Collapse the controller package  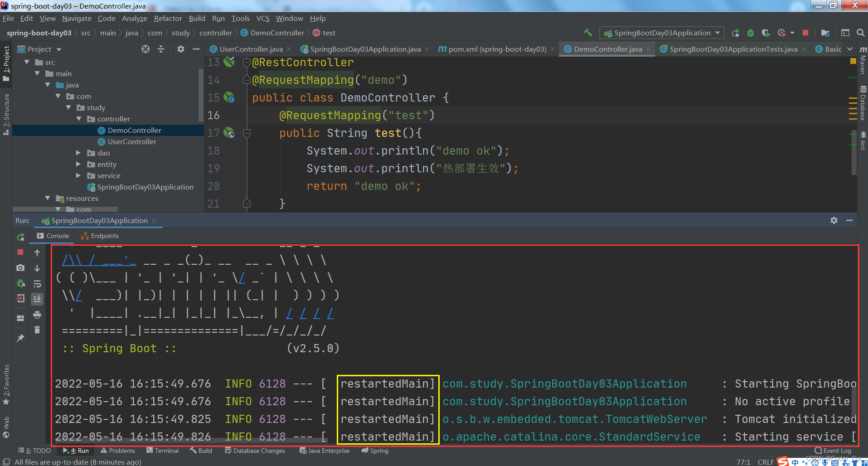(79, 119)
